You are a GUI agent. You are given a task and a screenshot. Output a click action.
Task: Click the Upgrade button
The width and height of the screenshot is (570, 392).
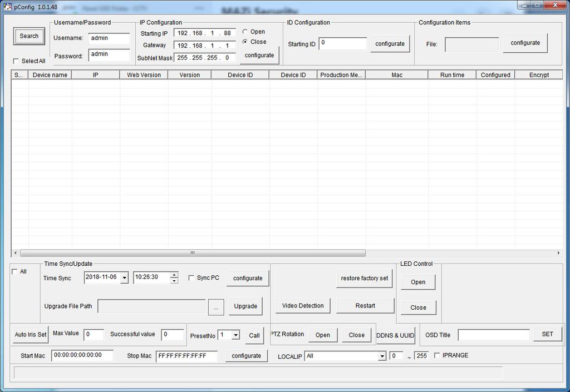pos(245,306)
